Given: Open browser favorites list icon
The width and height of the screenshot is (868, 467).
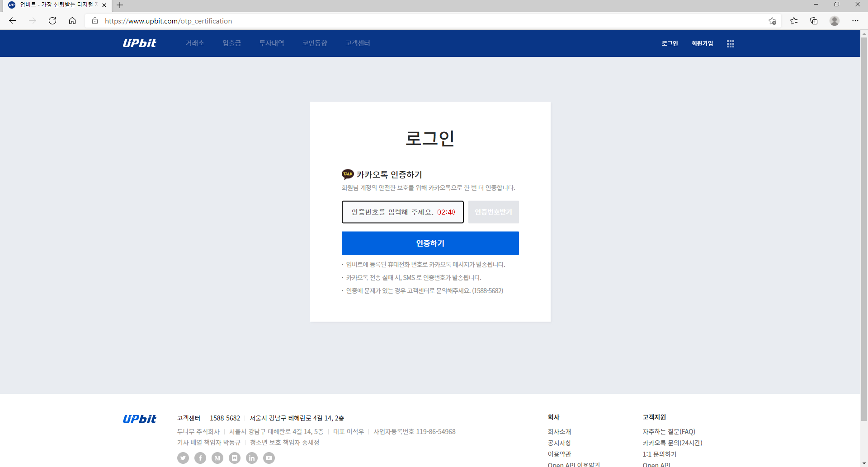Looking at the screenshot, I should (x=794, y=21).
